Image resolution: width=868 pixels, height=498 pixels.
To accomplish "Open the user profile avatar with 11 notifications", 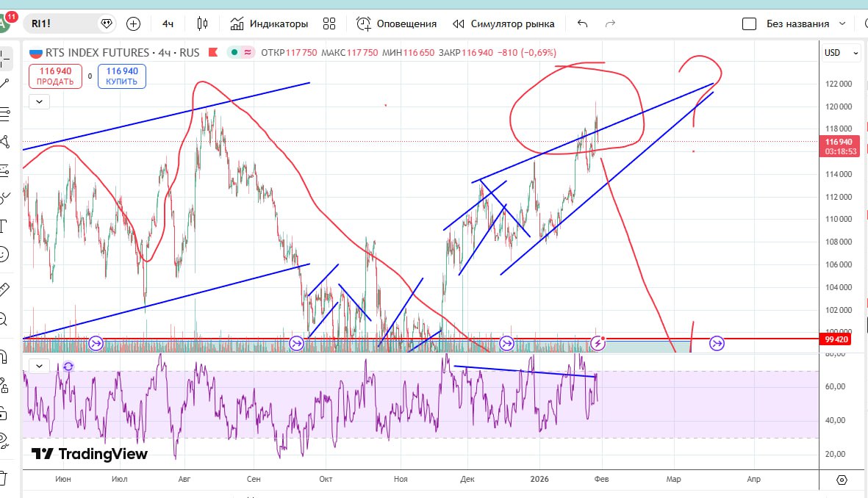I will coord(6,24).
